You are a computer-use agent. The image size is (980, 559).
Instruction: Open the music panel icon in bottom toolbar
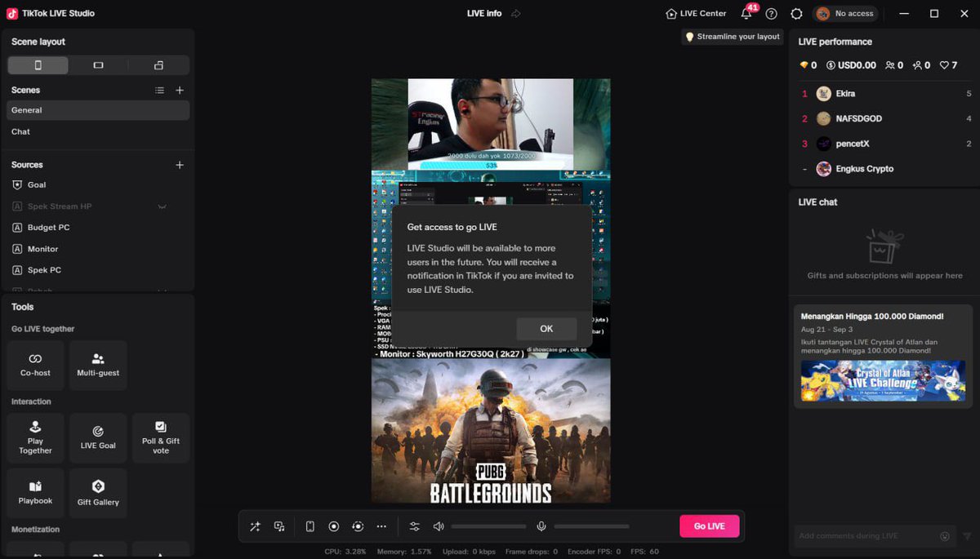click(x=278, y=526)
